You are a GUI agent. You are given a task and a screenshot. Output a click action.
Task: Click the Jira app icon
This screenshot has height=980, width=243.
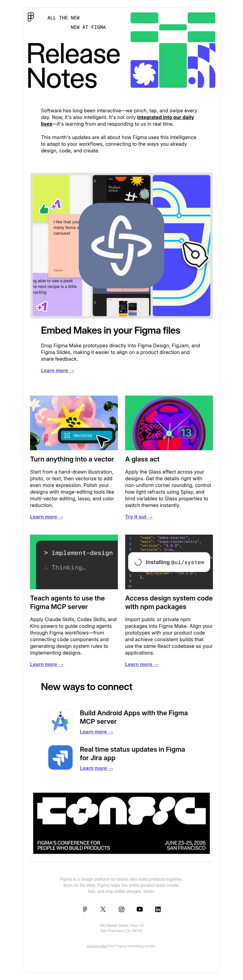tap(60, 757)
